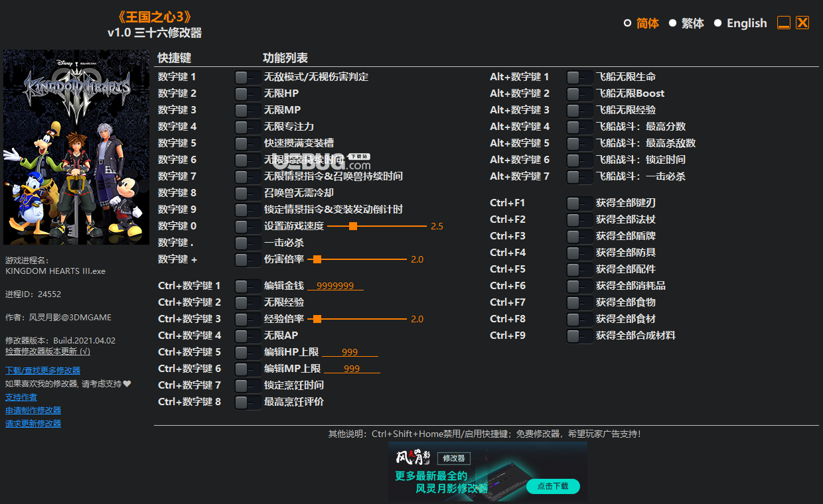Click the 经验倍率 slider handle

[x=317, y=319]
